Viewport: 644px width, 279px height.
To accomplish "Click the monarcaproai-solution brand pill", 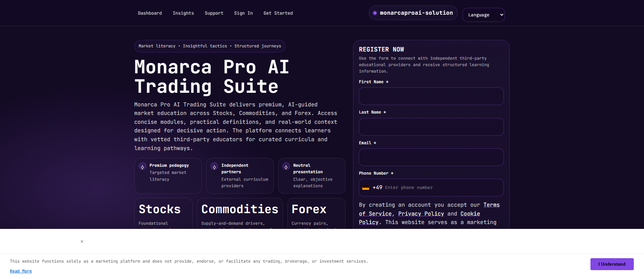I will (x=413, y=13).
